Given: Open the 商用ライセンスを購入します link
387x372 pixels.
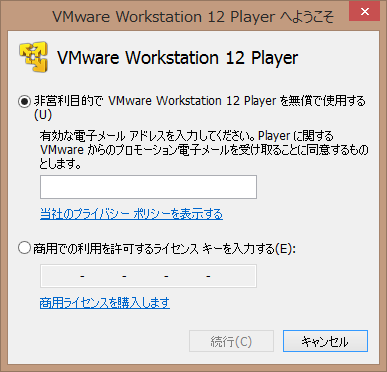Looking at the screenshot, I should [105, 303].
